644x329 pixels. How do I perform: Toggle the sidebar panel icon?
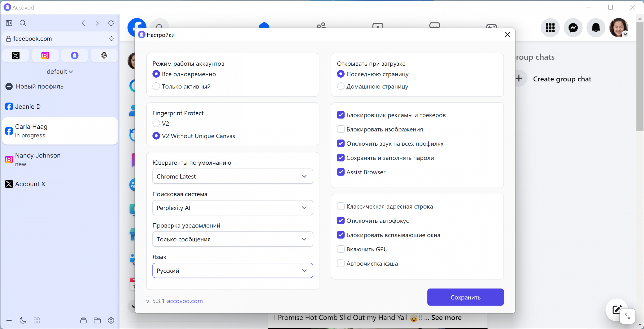pyautogui.click(x=9, y=23)
